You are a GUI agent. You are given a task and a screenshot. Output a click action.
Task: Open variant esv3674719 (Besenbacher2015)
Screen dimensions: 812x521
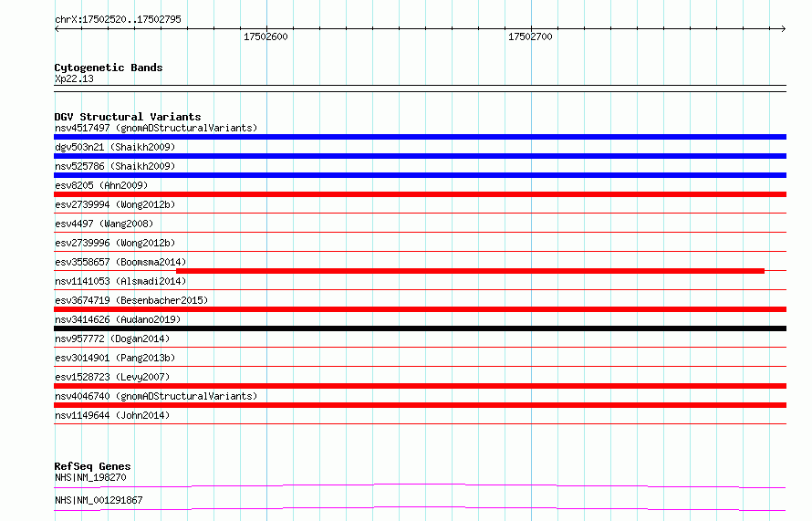click(x=131, y=300)
